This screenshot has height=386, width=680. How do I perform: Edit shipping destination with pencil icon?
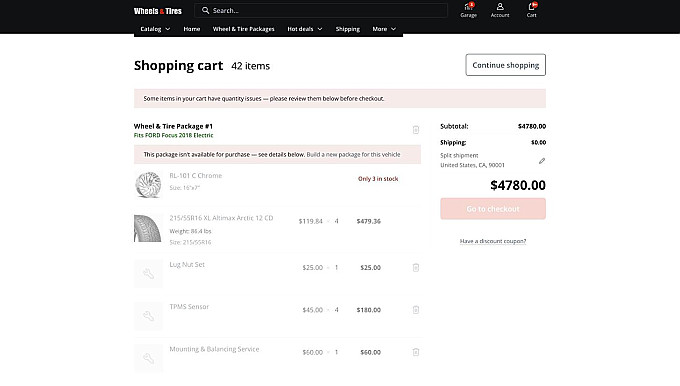pyautogui.click(x=542, y=161)
